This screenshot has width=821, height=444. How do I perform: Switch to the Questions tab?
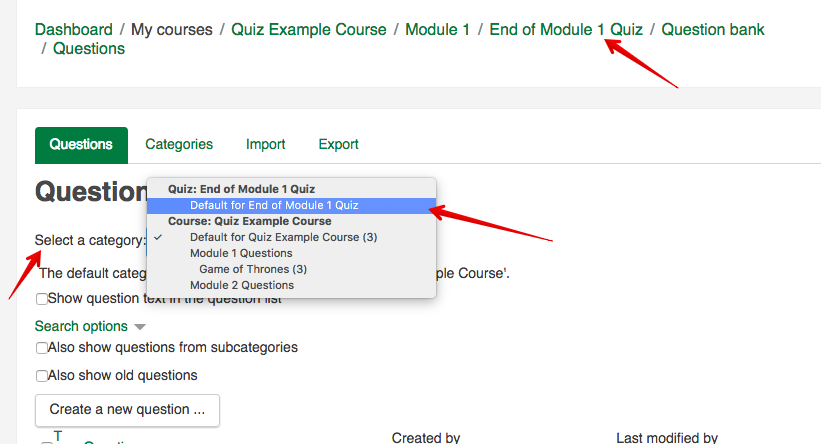pos(81,145)
